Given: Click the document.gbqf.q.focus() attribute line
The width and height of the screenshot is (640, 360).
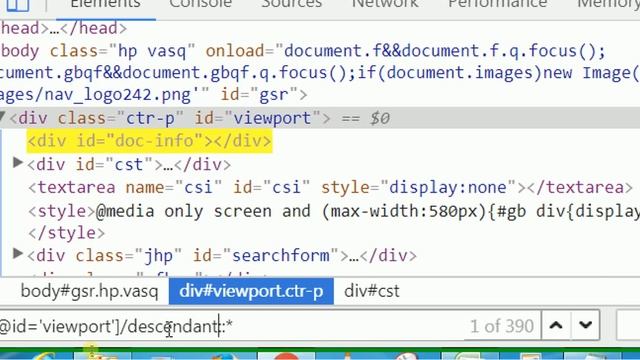Looking at the screenshot, I should tap(320, 73).
